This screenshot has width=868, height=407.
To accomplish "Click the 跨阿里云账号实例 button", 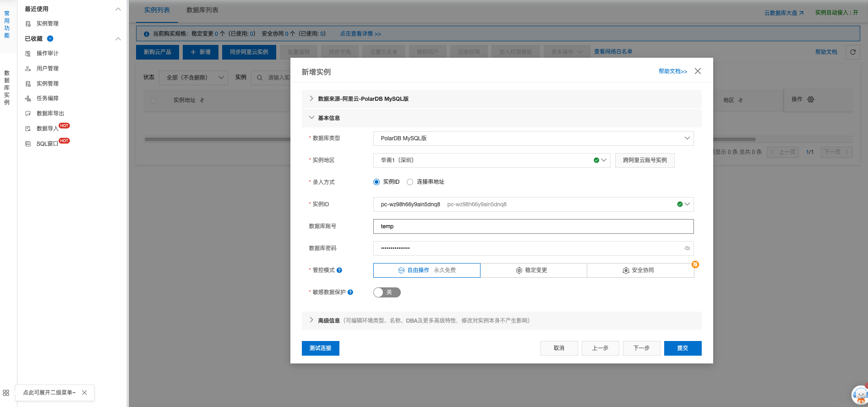I will pos(645,160).
